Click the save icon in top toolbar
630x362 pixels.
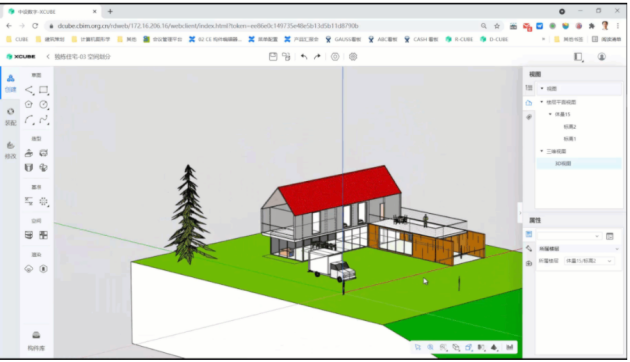(273, 57)
